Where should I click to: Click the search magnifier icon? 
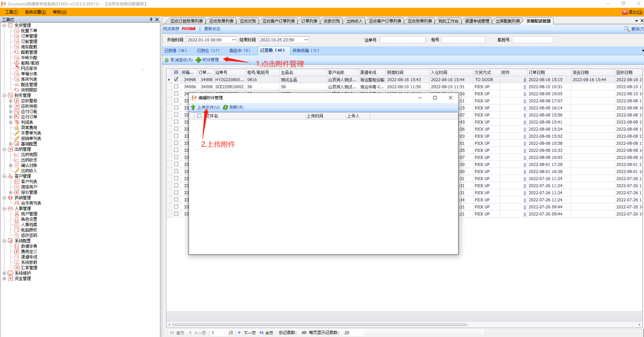tap(627, 29)
